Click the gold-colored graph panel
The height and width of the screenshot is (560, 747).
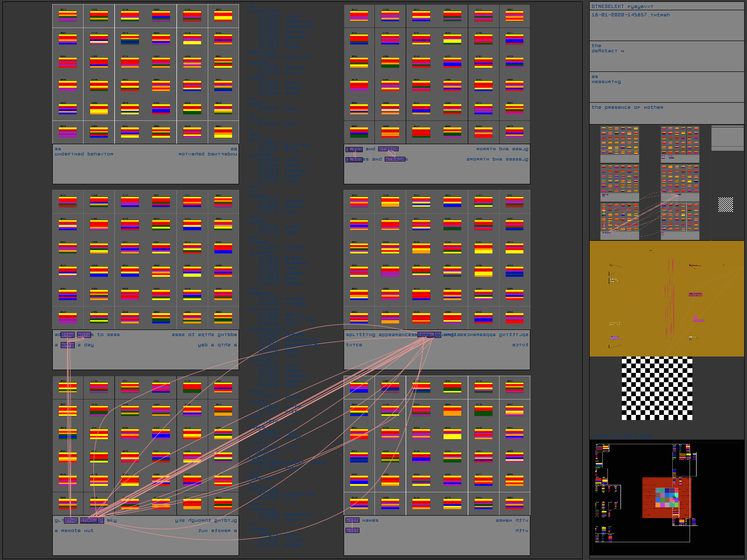(x=666, y=299)
